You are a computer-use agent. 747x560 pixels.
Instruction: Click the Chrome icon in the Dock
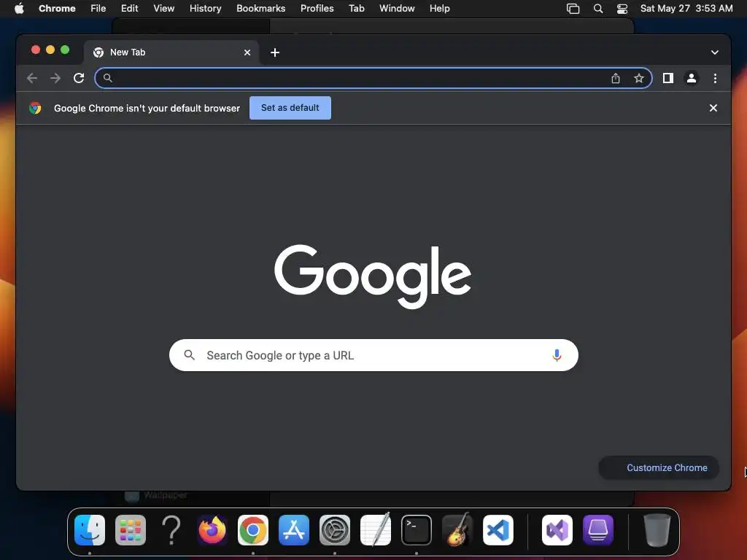253,530
